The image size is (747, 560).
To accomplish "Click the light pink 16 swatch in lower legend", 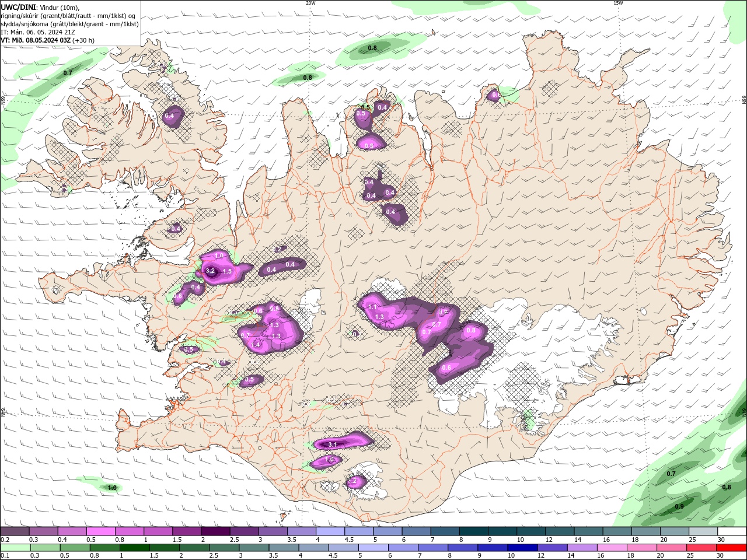I will point(612,548).
